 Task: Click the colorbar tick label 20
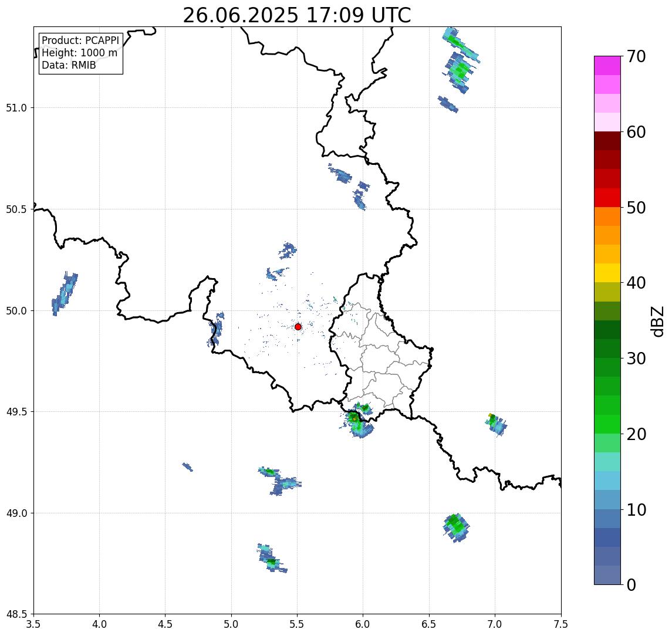[x=636, y=434]
